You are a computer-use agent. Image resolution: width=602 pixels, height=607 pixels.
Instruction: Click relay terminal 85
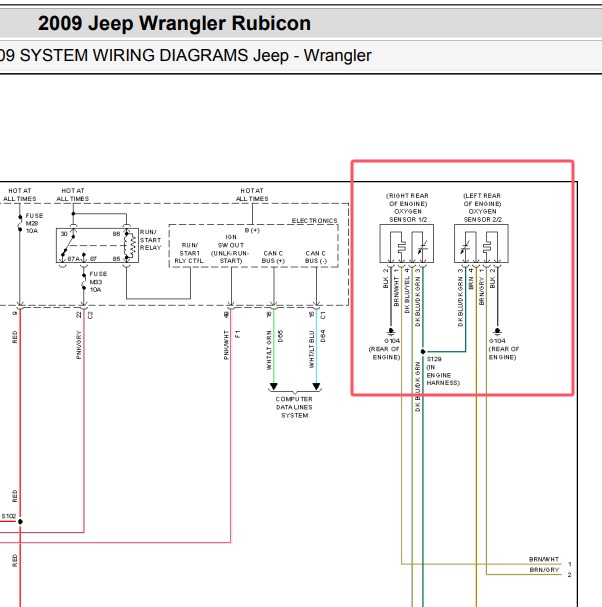tap(116, 259)
